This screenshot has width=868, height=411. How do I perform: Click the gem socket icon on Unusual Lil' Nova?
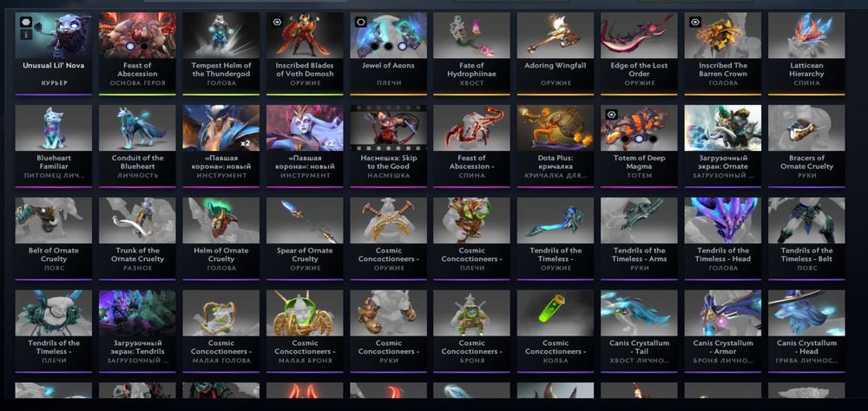click(26, 23)
